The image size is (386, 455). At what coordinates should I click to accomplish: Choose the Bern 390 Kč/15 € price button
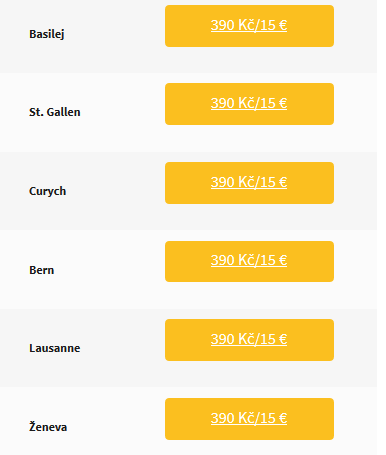(x=249, y=261)
